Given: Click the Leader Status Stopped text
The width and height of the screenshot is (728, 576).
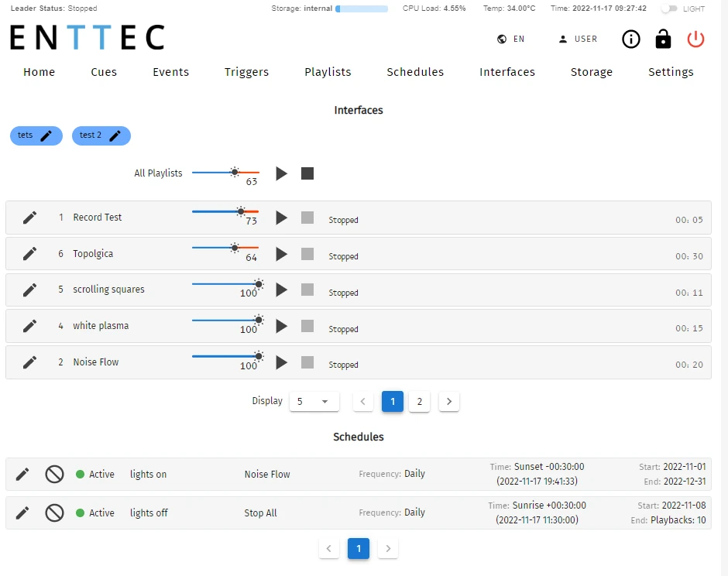Looking at the screenshot, I should point(54,9).
